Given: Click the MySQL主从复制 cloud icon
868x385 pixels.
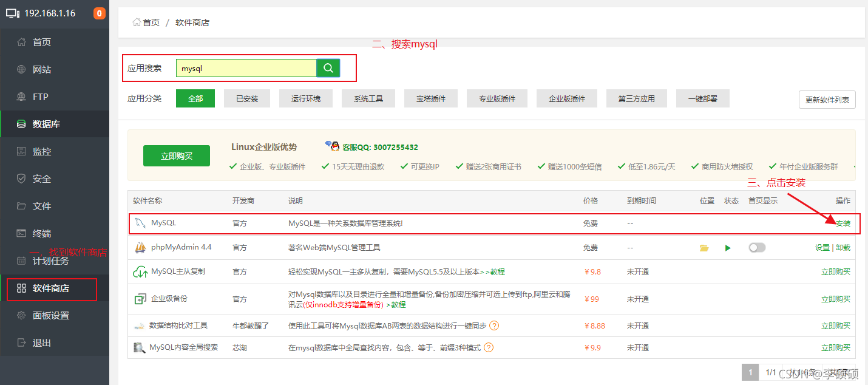Looking at the screenshot, I should pyautogui.click(x=140, y=272).
